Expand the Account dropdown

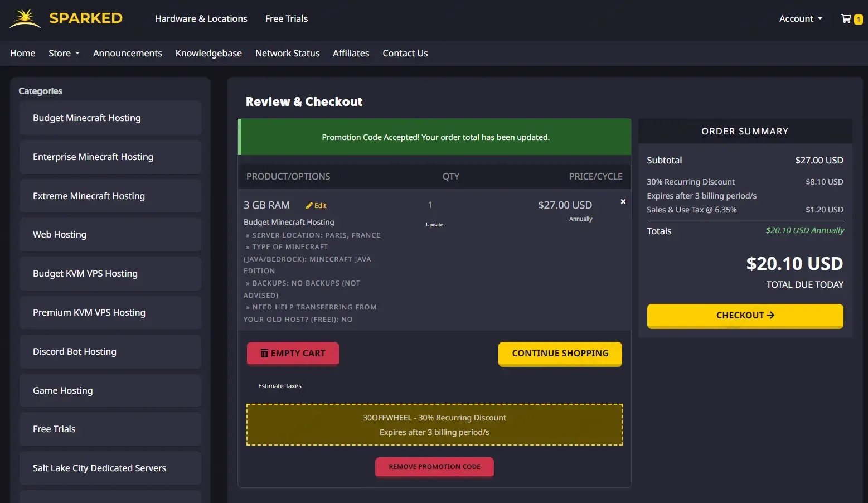point(801,18)
